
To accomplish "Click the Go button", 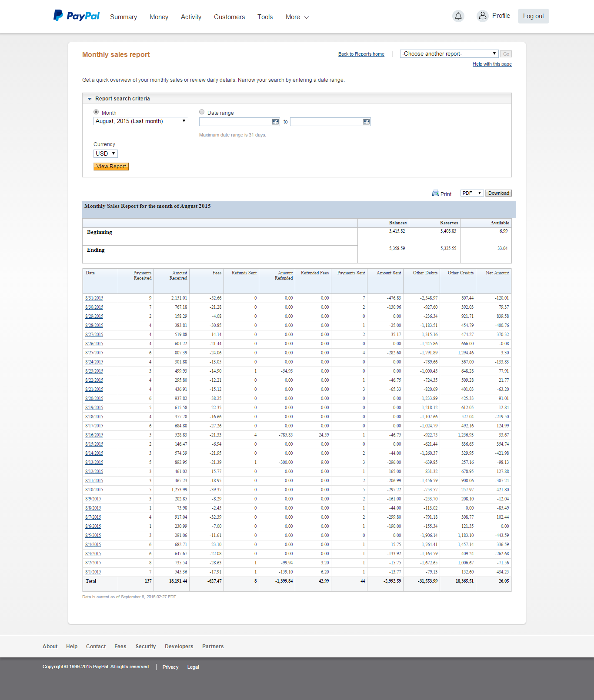I will pos(506,54).
